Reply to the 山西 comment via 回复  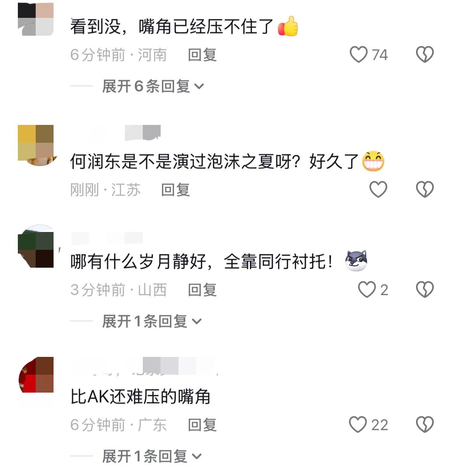click(202, 290)
